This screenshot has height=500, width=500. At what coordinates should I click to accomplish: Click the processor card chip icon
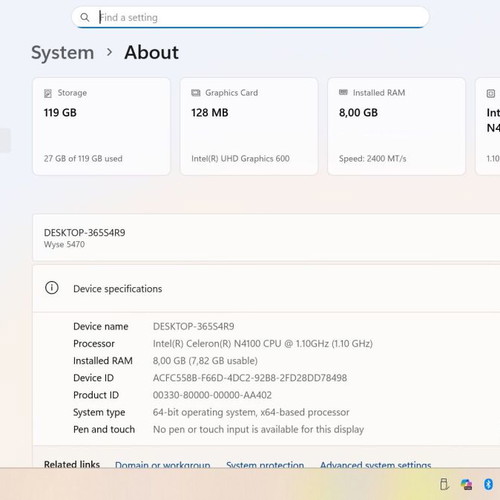491,93
